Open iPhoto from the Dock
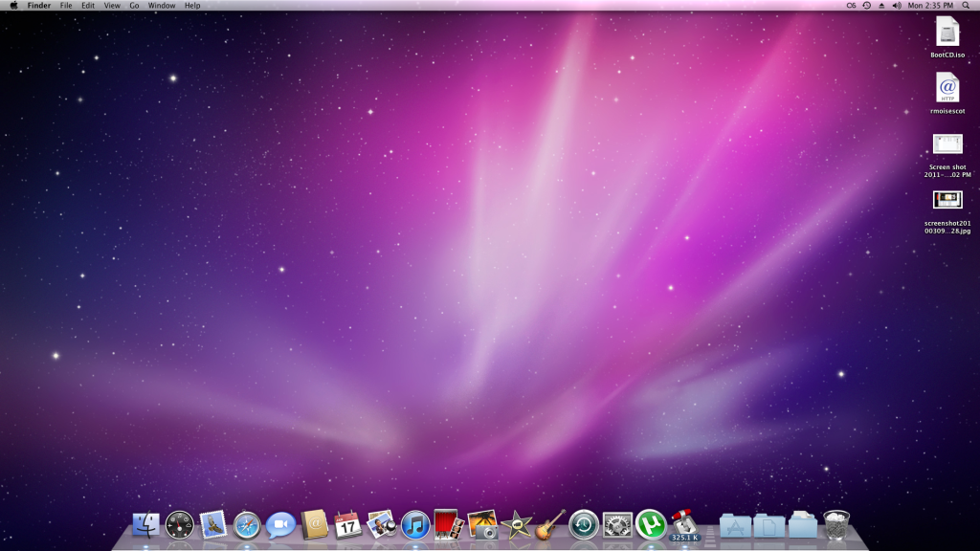 (x=483, y=525)
